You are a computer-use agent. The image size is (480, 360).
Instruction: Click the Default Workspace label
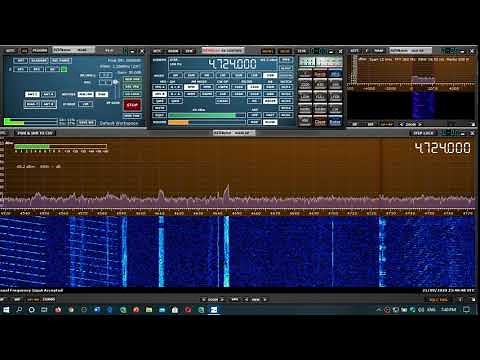(x=119, y=123)
